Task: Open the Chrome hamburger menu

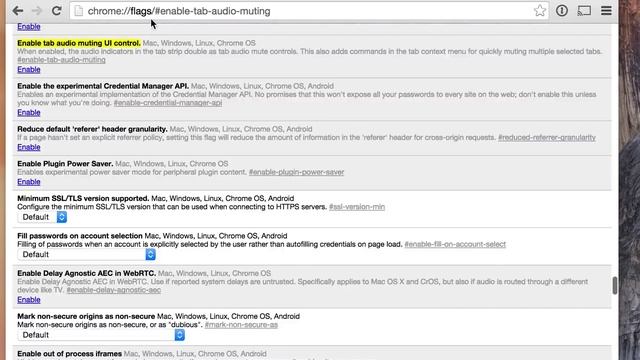Action: tap(607, 11)
